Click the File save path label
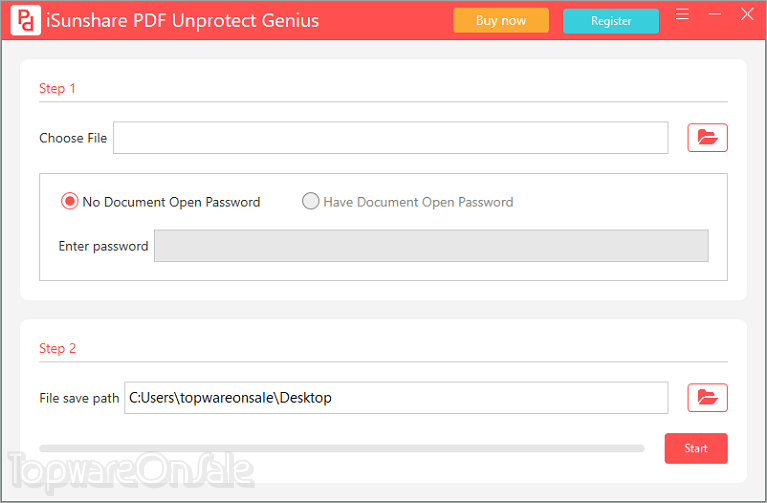Image resolution: width=767 pixels, height=503 pixels. [79, 398]
